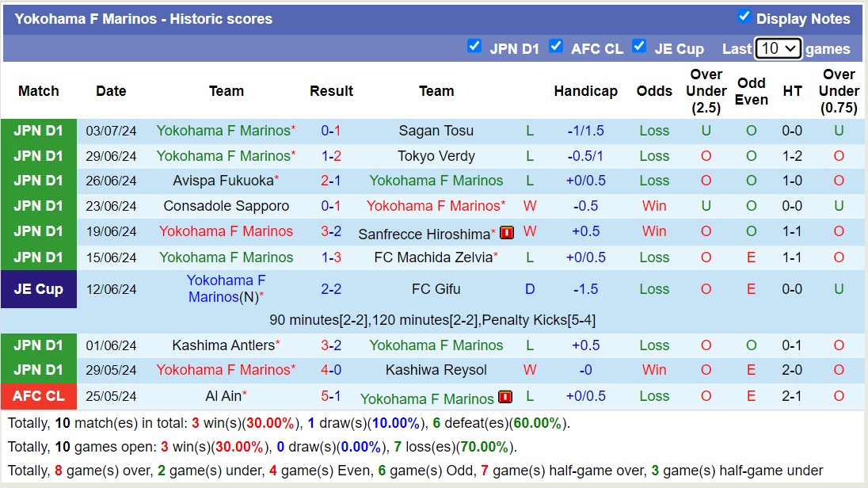Screen dimensions: 868x488
Task: Open Sagan Tosu team link
Action: (x=436, y=131)
